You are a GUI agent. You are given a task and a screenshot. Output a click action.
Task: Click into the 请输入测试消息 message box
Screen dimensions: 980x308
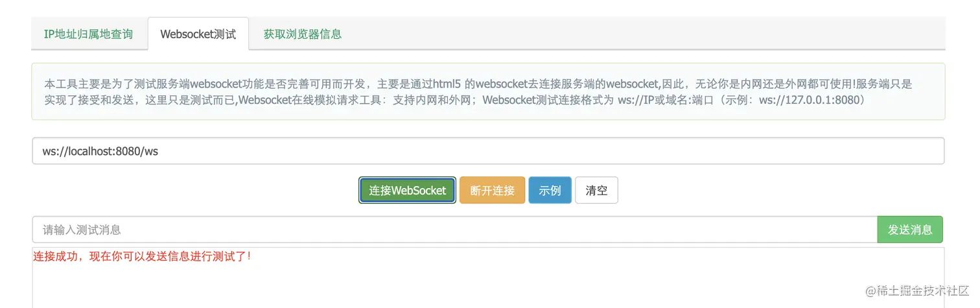coord(454,230)
